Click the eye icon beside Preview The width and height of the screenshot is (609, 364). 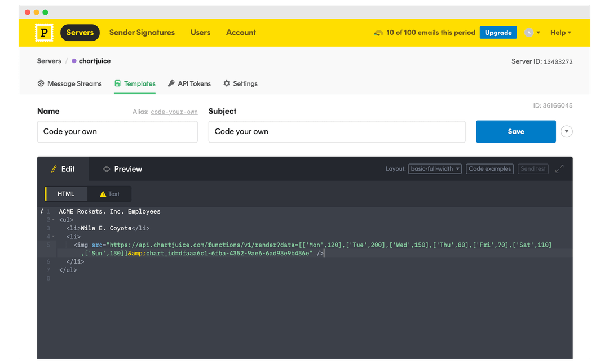tap(106, 169)
